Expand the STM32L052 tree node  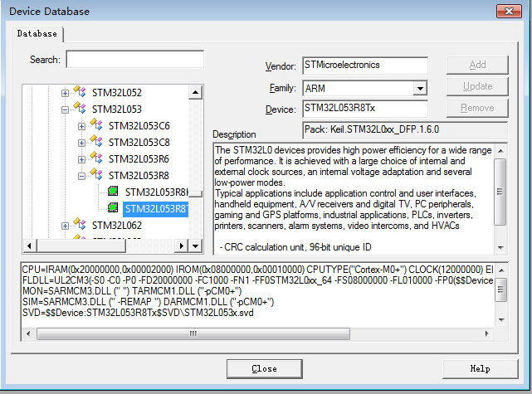click(x=65, y=93)
